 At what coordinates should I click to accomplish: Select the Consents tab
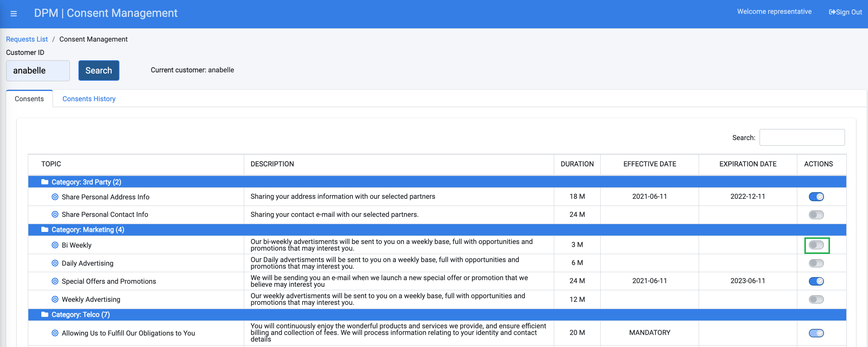[29, 98]
